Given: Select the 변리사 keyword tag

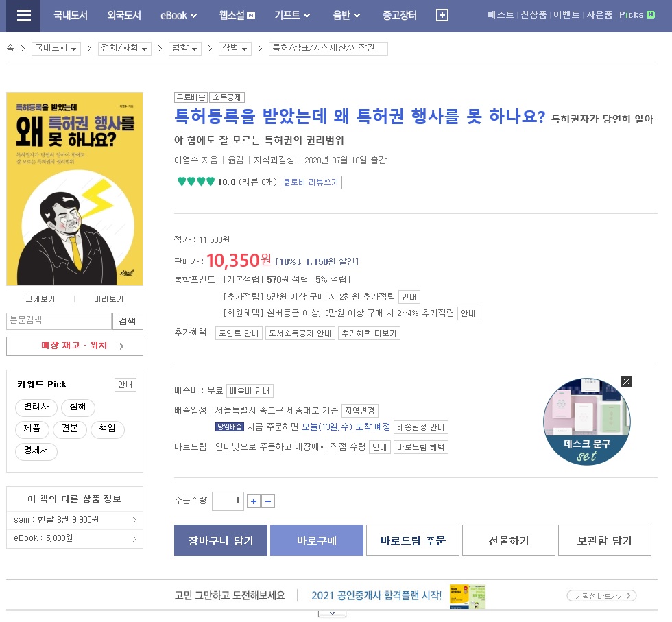Looking at the screenshot, I should coord(36,407).
